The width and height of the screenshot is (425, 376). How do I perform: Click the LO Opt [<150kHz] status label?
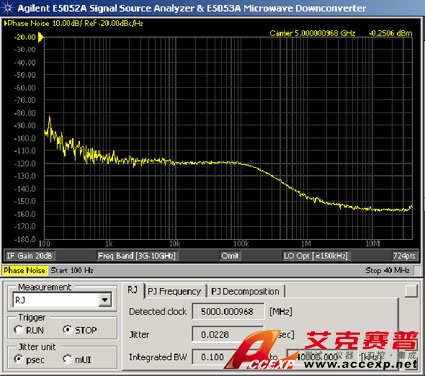pyautogui.click(x=315, y=256)
